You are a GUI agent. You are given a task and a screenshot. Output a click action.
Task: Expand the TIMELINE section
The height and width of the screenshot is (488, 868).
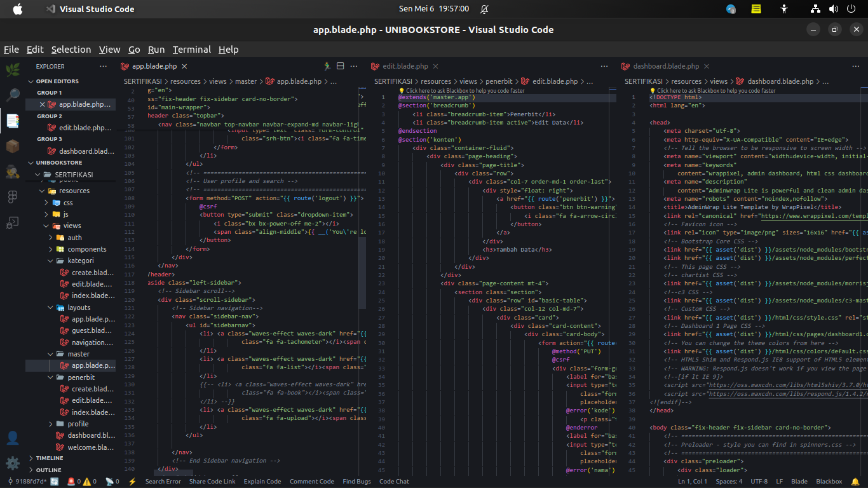tap(49, 458)
